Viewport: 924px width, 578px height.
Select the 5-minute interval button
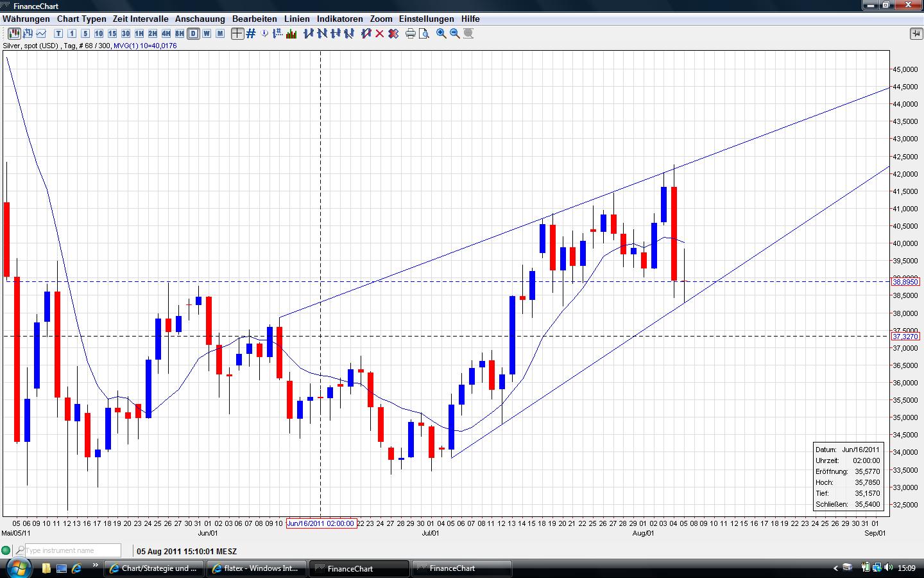(85, 33)
